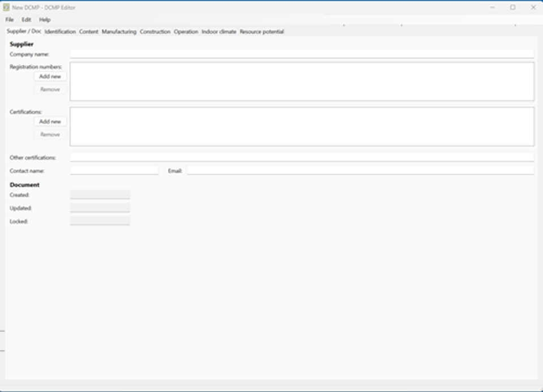Minimize the DCMP Editor window
The image size is (543, 392).
[x=493, y=7]
